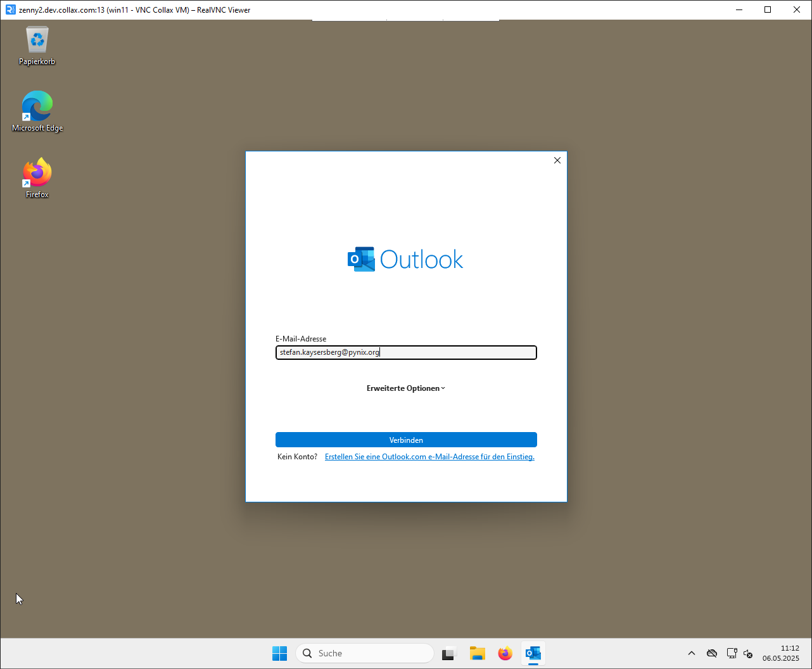
Task: Launch Firefox from the taskbar
Action: point(505,653)
